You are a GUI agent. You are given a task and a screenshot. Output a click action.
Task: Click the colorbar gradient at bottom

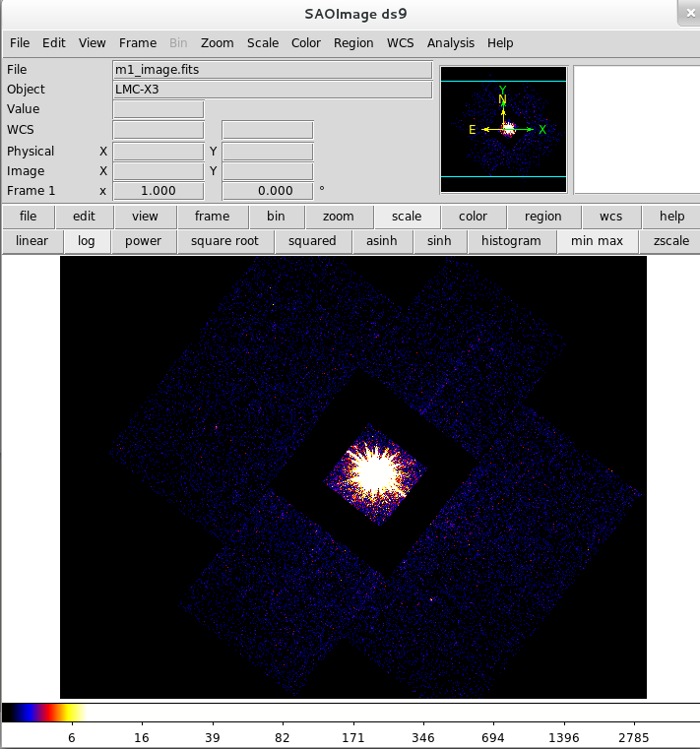tap(350, 713)
